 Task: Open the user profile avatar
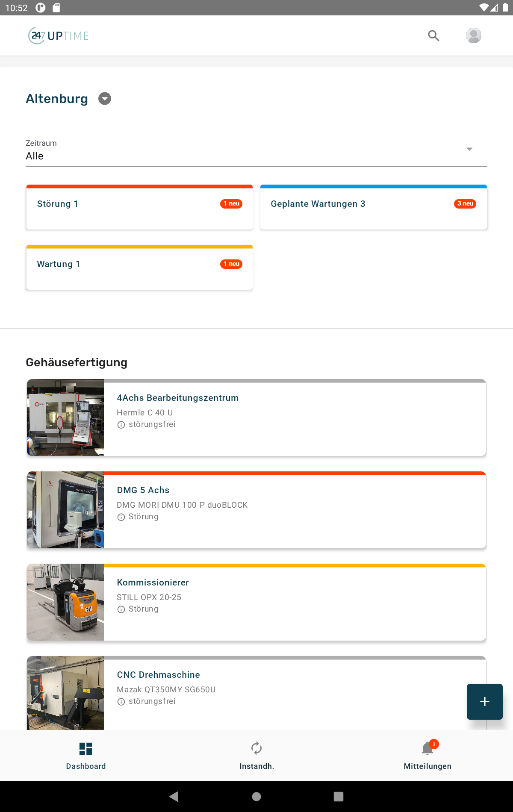coord(473,36)
